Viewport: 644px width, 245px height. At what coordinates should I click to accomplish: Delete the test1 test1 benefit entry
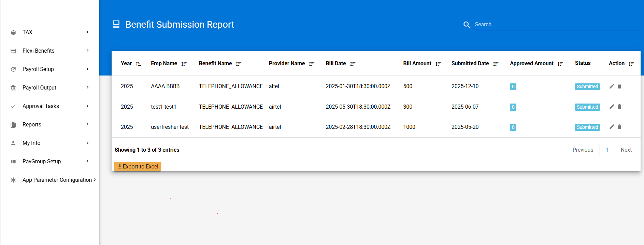pos(619,107)
